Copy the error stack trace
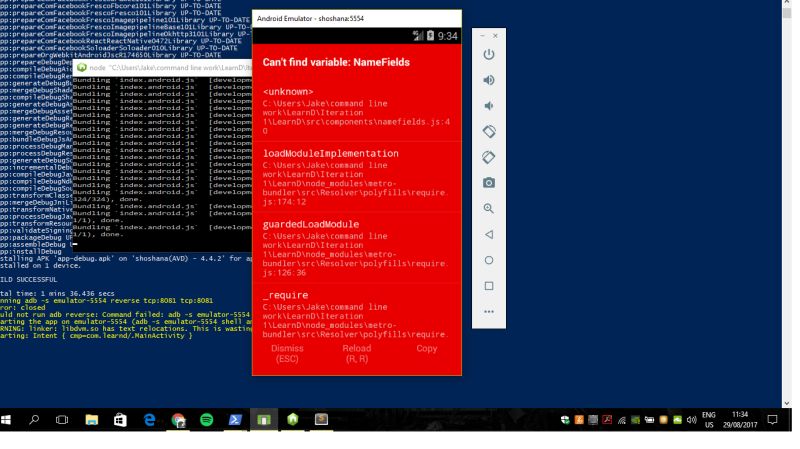 pos(427,348)
